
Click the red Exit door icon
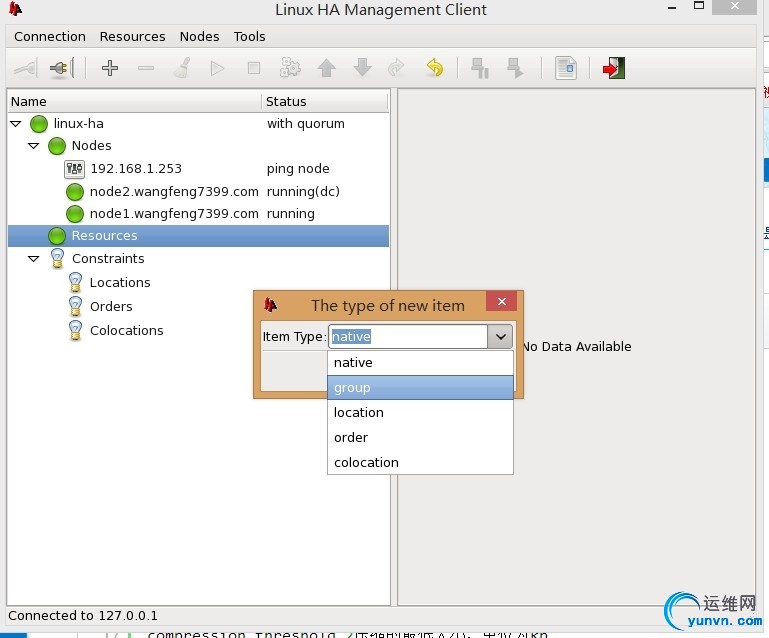pos(614,68)
